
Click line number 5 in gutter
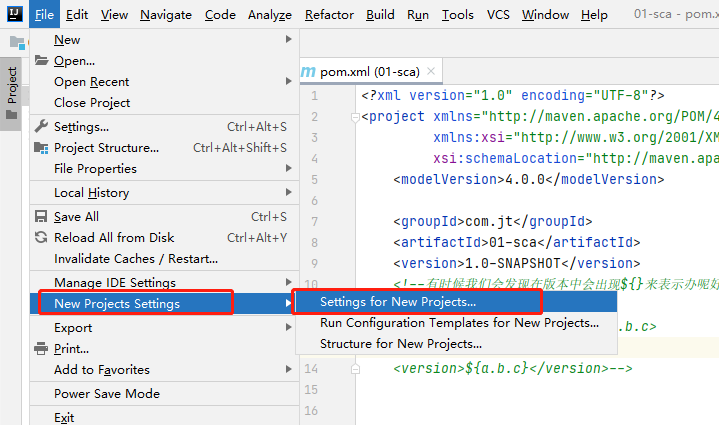[x=315, y=180]
